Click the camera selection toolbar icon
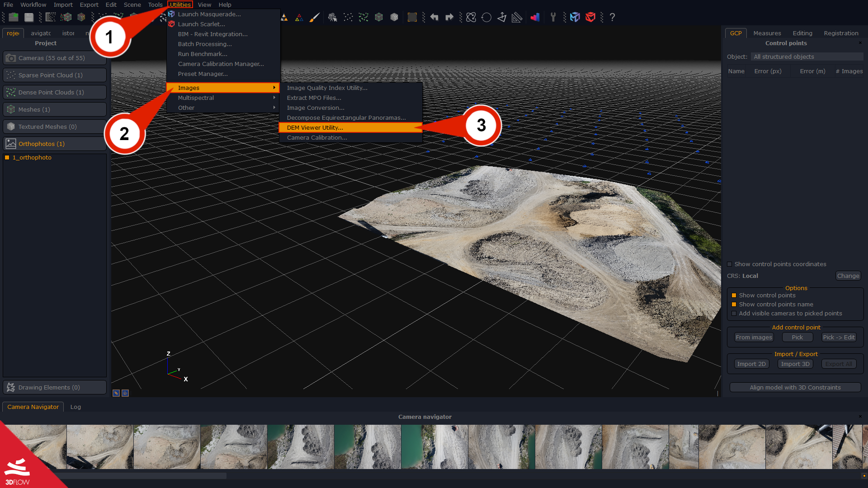This screenshot has width=868, height=488. (x=333, y=17)
